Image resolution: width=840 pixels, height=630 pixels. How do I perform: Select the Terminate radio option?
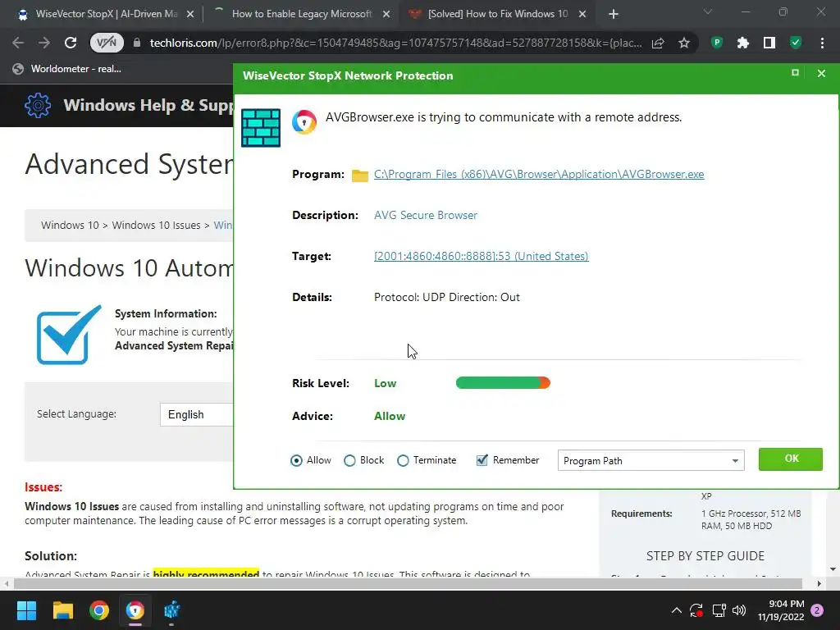pyautogui.click(x=403, y=461)
